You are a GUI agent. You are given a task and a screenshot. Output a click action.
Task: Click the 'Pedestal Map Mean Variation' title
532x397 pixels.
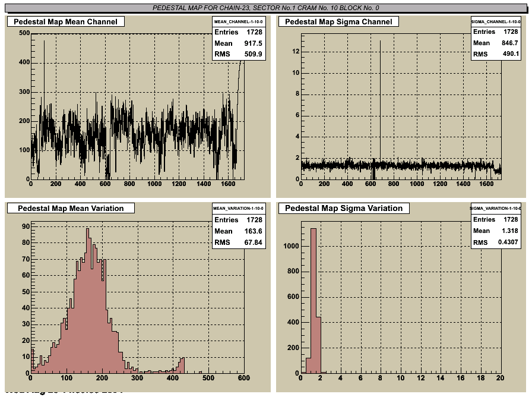[71, 208]
